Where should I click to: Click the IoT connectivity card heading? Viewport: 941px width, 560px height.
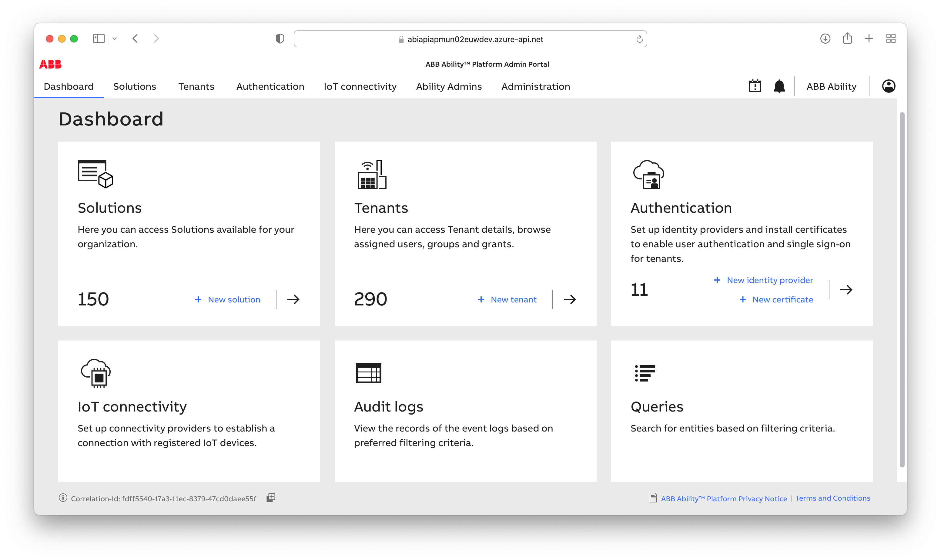click(x=132, y=407)
